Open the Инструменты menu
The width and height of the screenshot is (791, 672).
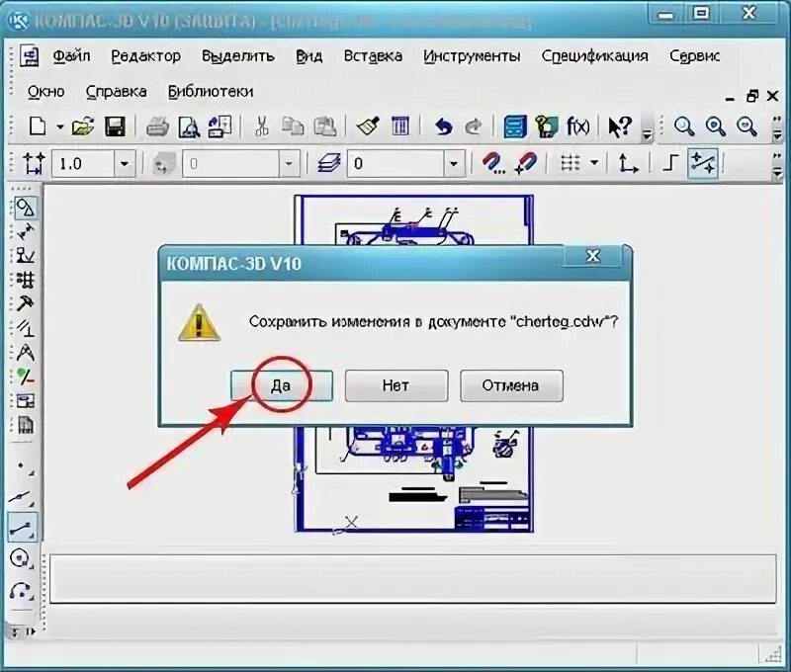(x=472, y=56)
